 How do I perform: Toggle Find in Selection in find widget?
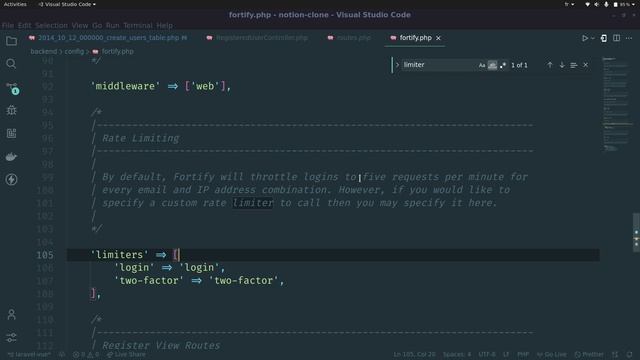point(573,65)
